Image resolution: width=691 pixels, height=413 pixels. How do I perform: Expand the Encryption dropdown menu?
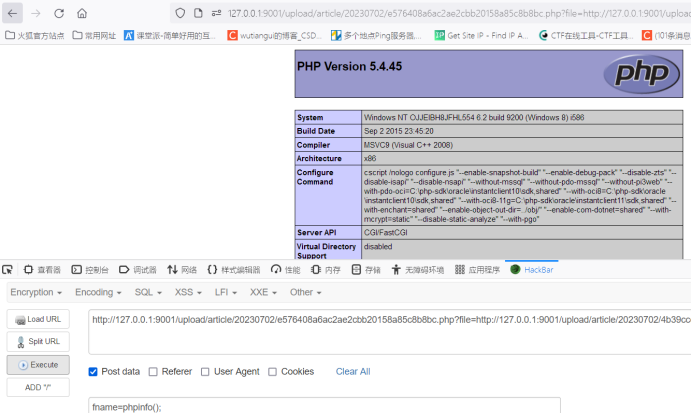[x=36, y=292]
